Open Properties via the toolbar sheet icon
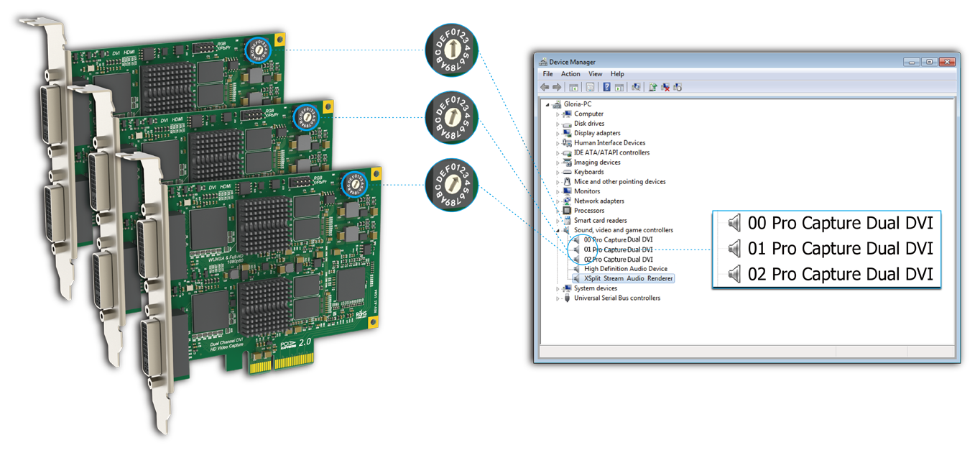 (590, 87)
